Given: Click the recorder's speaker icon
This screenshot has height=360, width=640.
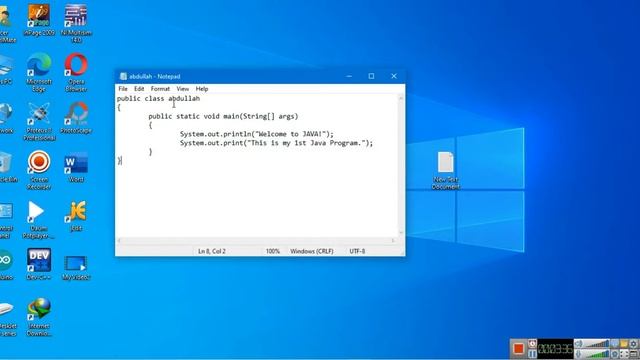Looking at the screenshot, I should pos(578,344).
